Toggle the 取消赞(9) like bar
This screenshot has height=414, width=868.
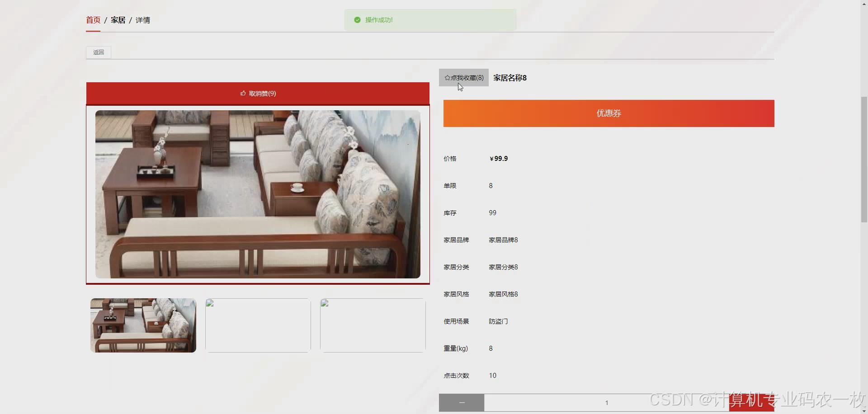(x=258, y=94)
